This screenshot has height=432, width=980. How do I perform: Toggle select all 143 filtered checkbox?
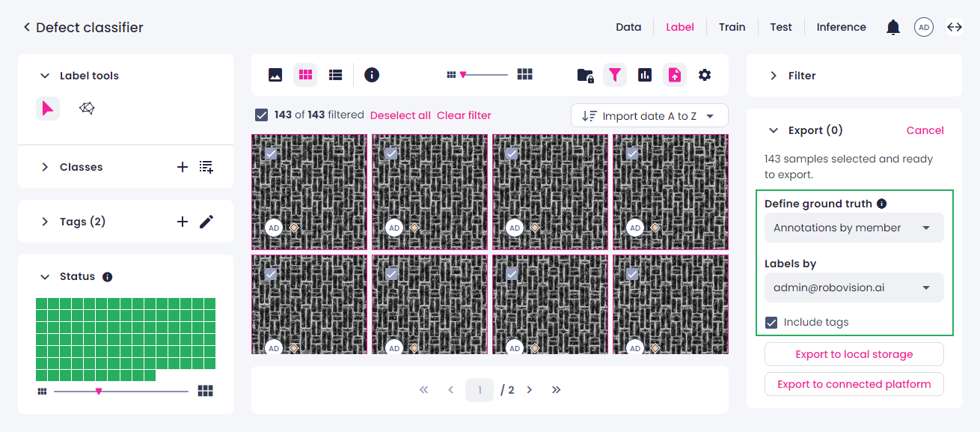(x=261, y=115)
